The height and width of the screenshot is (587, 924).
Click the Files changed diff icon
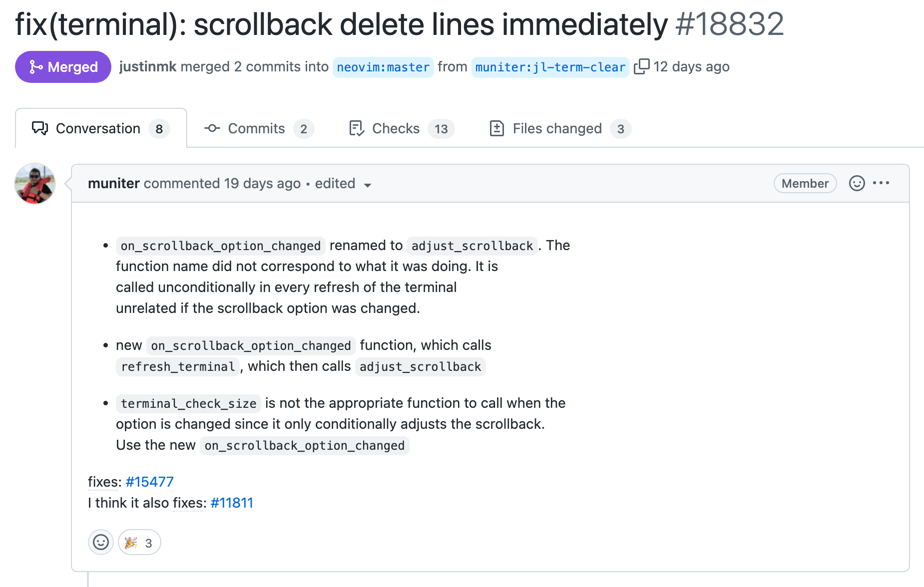pos(497,128)
